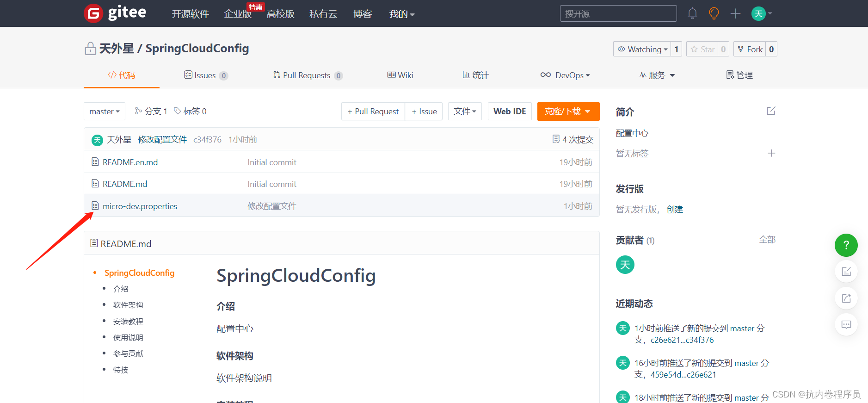This screenshot has height=403, width=868.
Task: Star the repository
Action: click(x=702, y=49)
